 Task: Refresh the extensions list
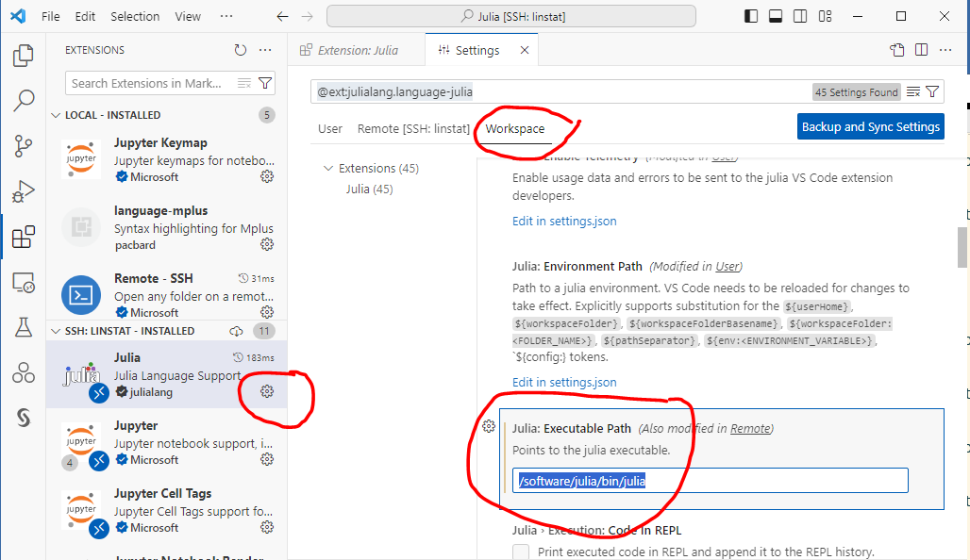pyautogui.click(x=241, y=50)
